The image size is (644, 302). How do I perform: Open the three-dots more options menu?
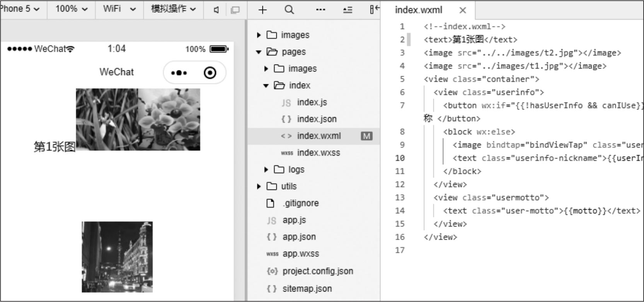point(320,10)
